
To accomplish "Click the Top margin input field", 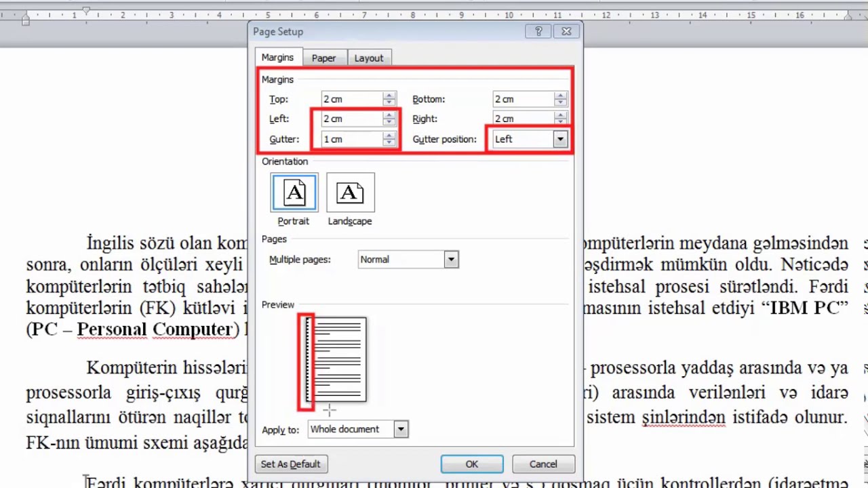I will [352, 99].
